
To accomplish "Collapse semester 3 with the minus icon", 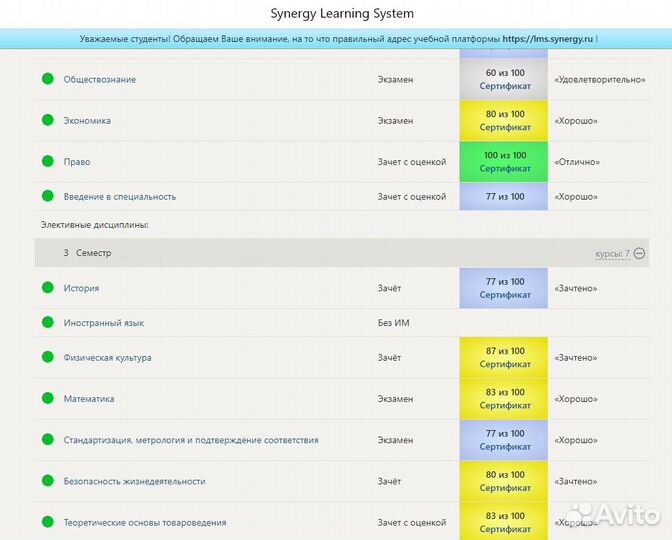I will [x=640, y=253].
